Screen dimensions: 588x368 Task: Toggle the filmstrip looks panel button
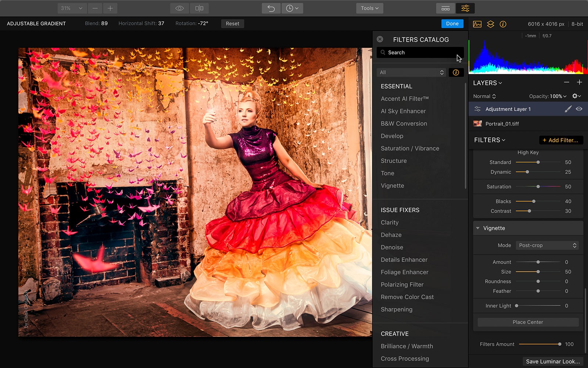pyautogui.click(x=445, y=8)
